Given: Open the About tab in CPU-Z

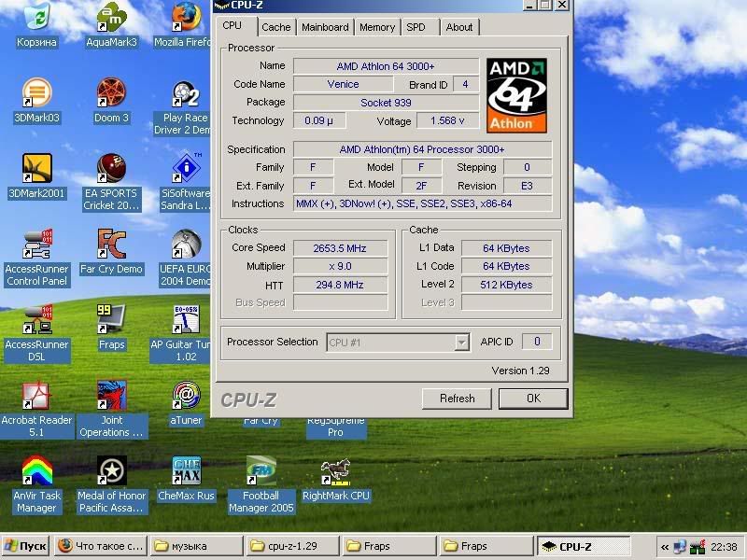Looking at the screenshot, I should (x=459, y=27).
